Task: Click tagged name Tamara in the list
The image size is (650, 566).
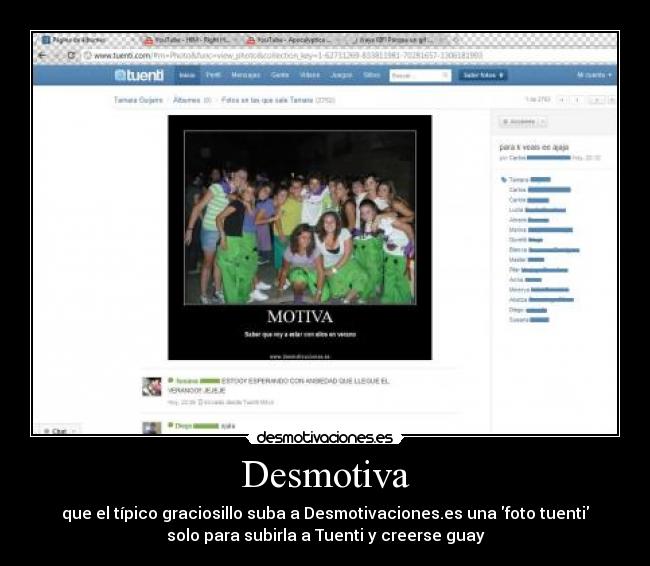Action: pyautogui.click(x=519, y=180)
